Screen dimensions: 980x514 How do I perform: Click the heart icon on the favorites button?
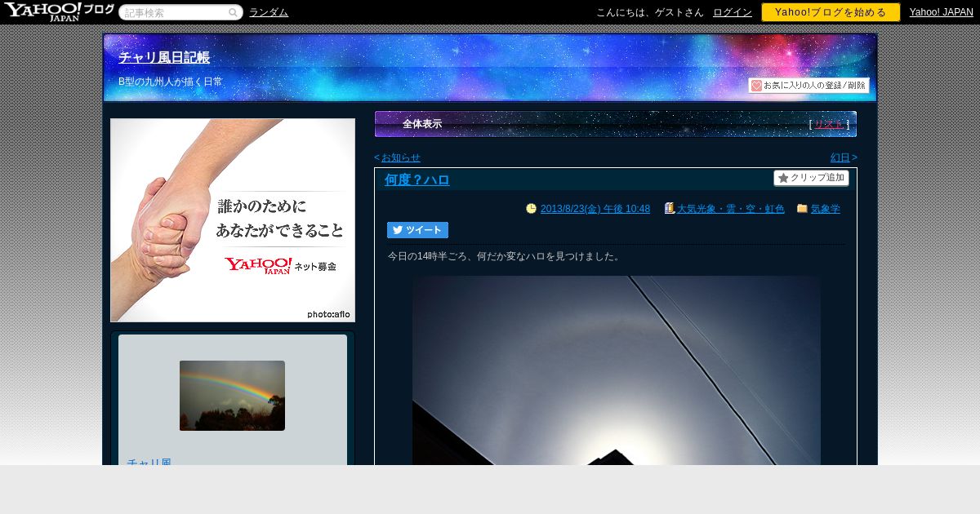coord(756,85)
